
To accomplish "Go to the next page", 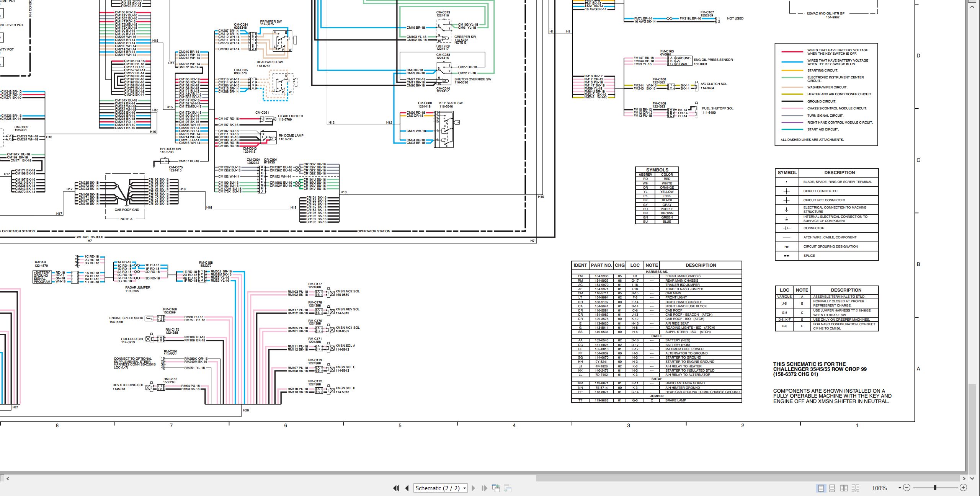I will tap(474, 488).
